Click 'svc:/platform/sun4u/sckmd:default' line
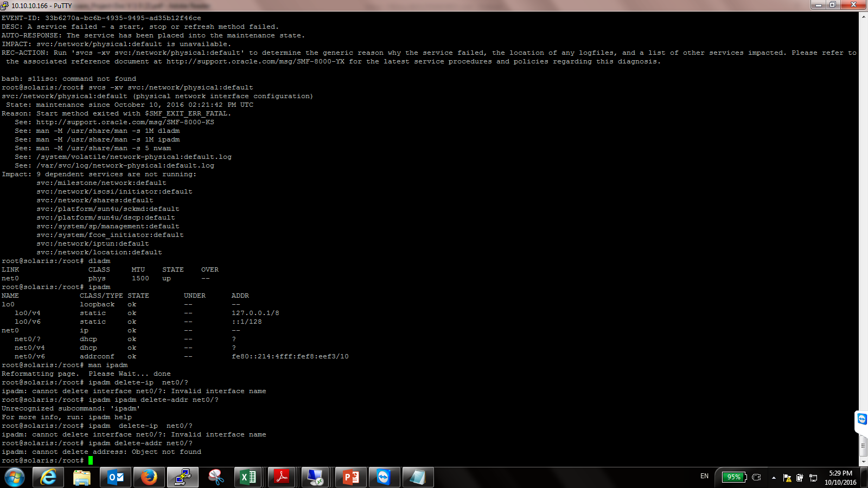The width and height of the screenshot is (868, 488). pos(108,209)
